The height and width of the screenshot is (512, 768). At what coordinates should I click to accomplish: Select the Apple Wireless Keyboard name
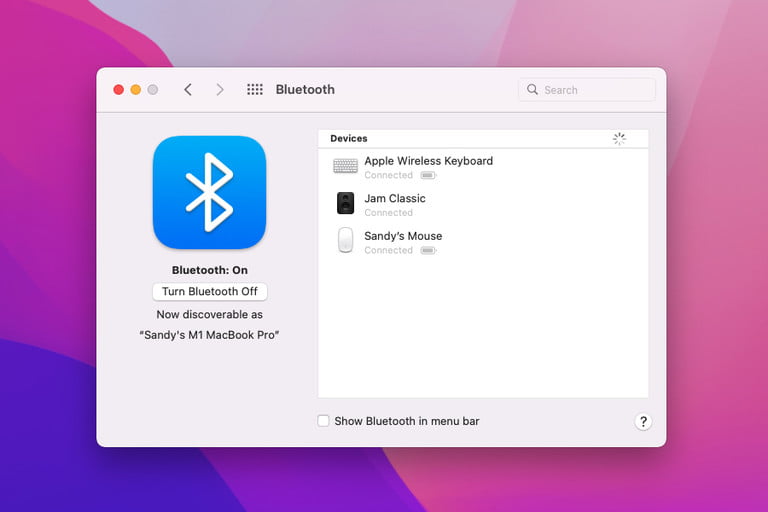(429, 161)
